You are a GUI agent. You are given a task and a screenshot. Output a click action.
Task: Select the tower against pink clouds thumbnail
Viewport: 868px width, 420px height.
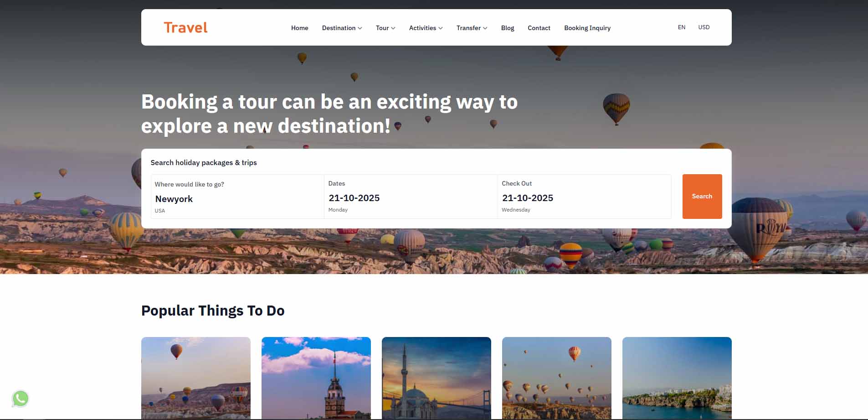pyautogui.click(x=316, y=378)
